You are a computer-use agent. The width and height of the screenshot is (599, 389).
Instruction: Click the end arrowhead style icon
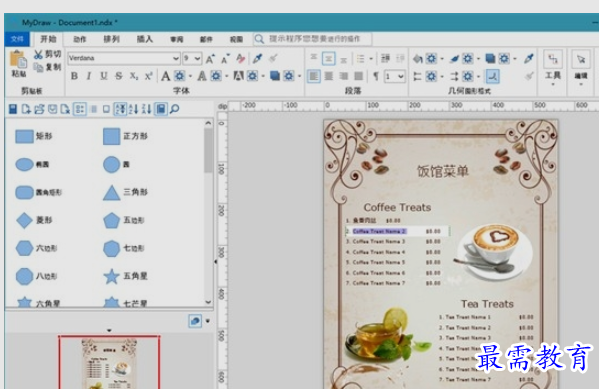pyautogui.click(x=454, y=77)
